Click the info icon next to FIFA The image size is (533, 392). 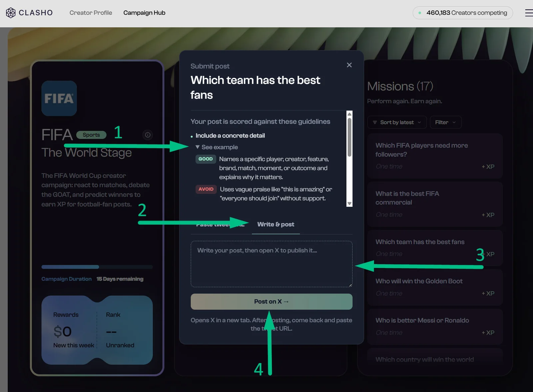coord(148,135)
